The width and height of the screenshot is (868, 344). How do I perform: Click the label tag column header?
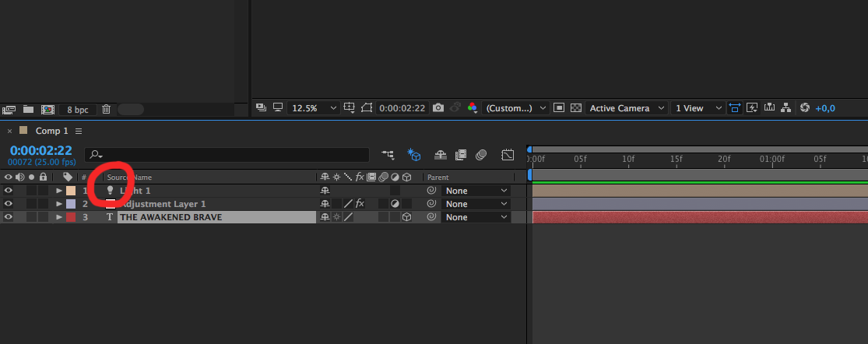pyautogui.click(x=68, y=177)
